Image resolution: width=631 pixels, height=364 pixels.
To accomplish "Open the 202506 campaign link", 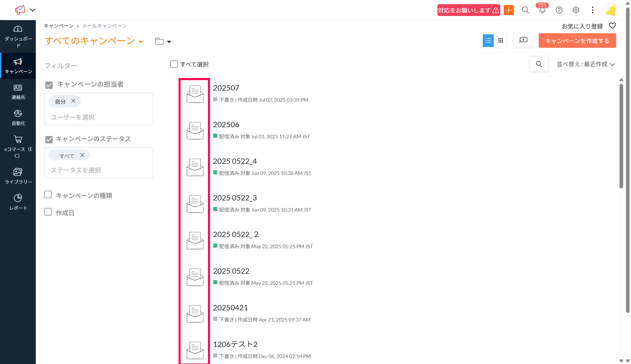I will click(x=226, y=125).
